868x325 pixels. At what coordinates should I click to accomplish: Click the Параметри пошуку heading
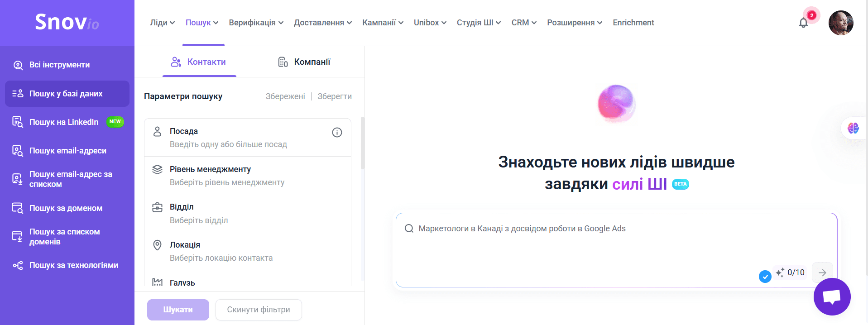click(x=183, y=96)
